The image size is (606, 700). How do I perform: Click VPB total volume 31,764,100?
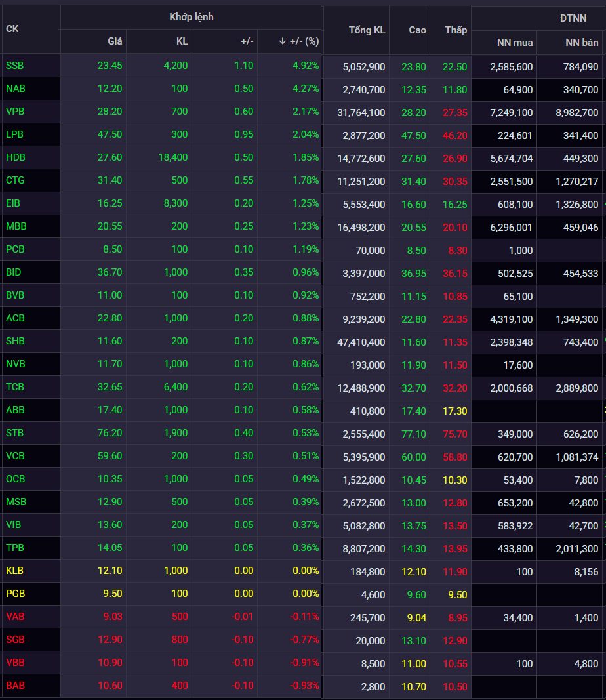pos(361,113)
